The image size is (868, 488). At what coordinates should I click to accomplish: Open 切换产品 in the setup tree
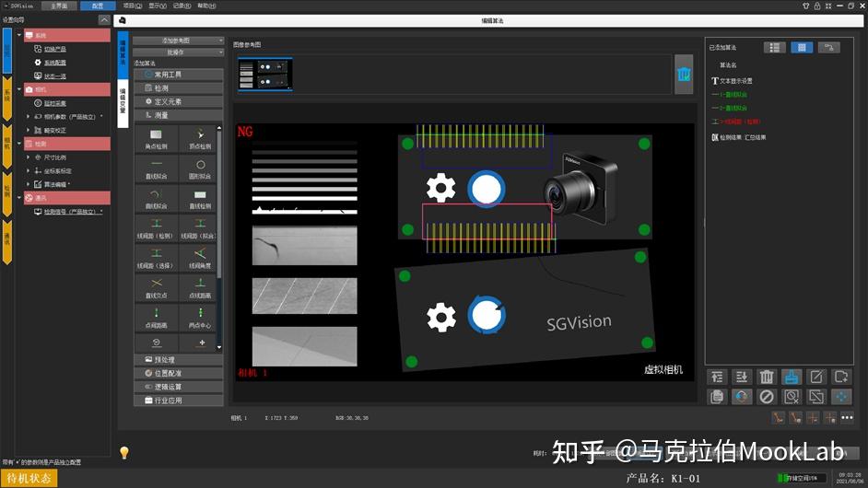click(54, 49)
